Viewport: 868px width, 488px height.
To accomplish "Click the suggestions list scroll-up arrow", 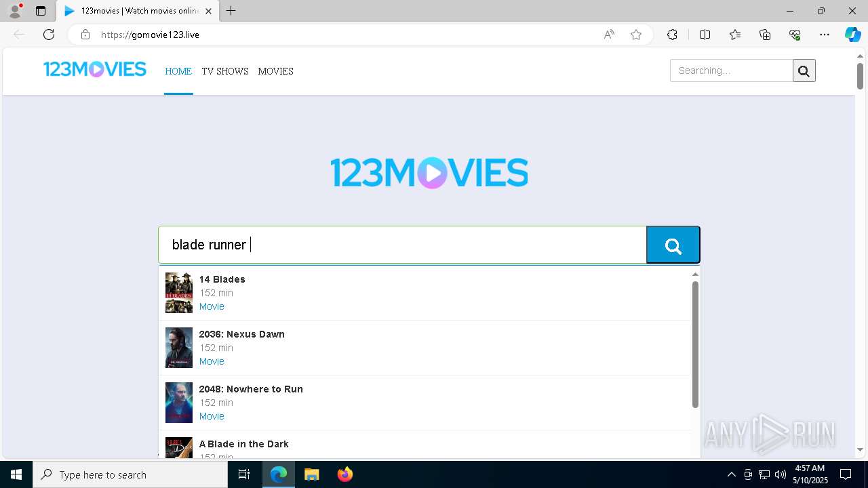I will coord(695,274).
